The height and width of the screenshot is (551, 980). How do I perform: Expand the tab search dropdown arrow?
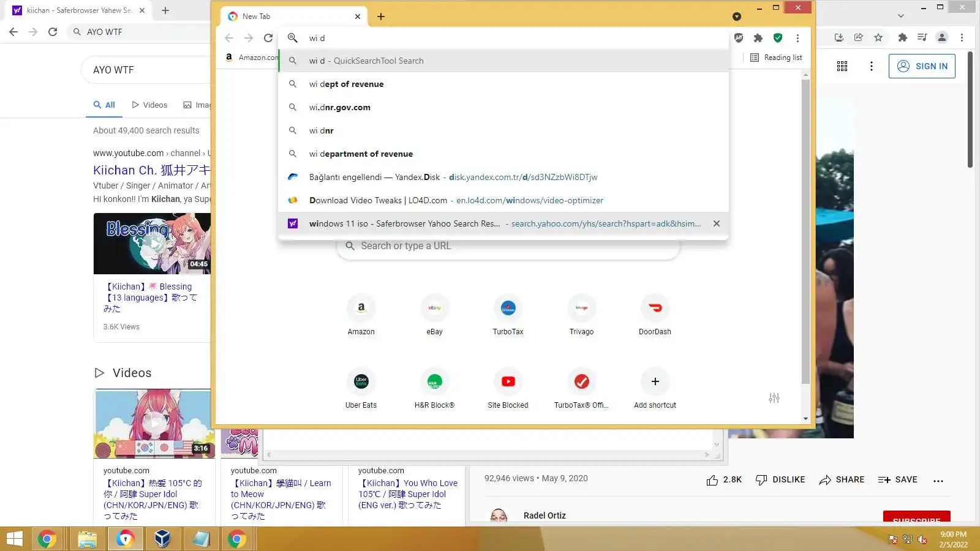pos(737,17)
